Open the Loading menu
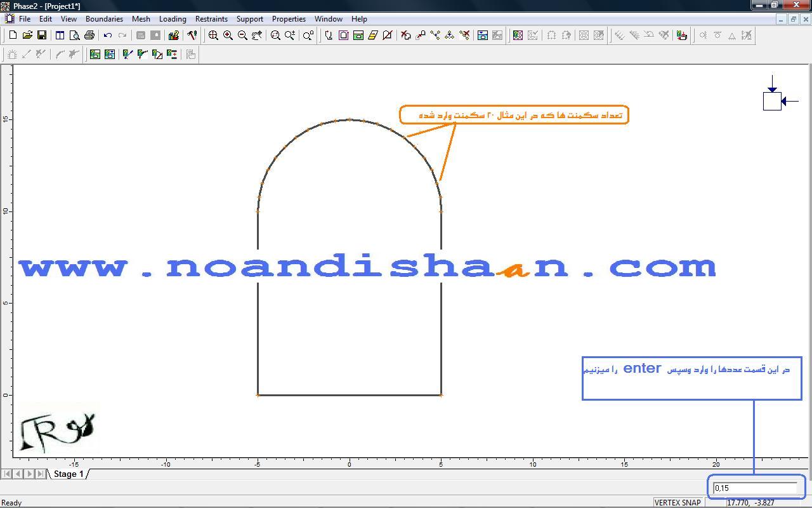The width and height of the screenshot is (812, 508). (x=173, y=19)
